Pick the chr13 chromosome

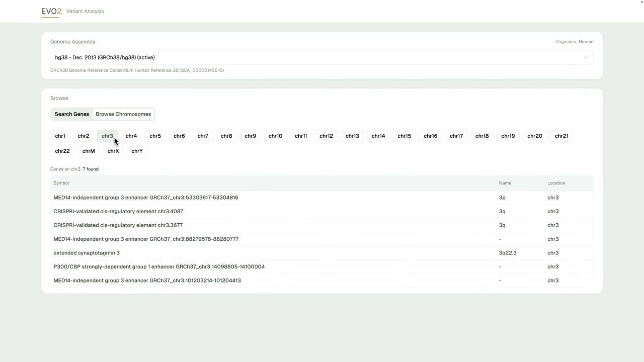(x=352, y=136)
